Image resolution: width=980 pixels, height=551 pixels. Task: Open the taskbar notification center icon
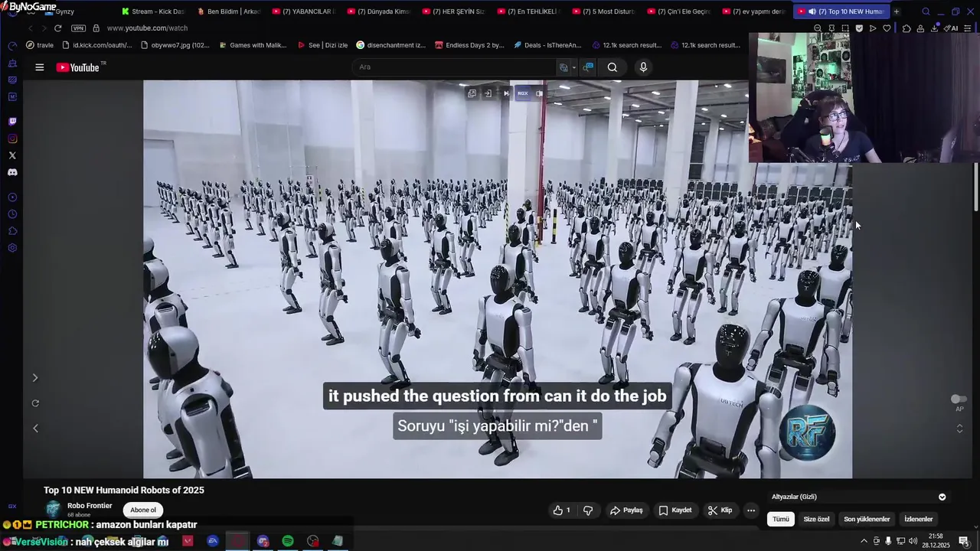click(963, 541)
